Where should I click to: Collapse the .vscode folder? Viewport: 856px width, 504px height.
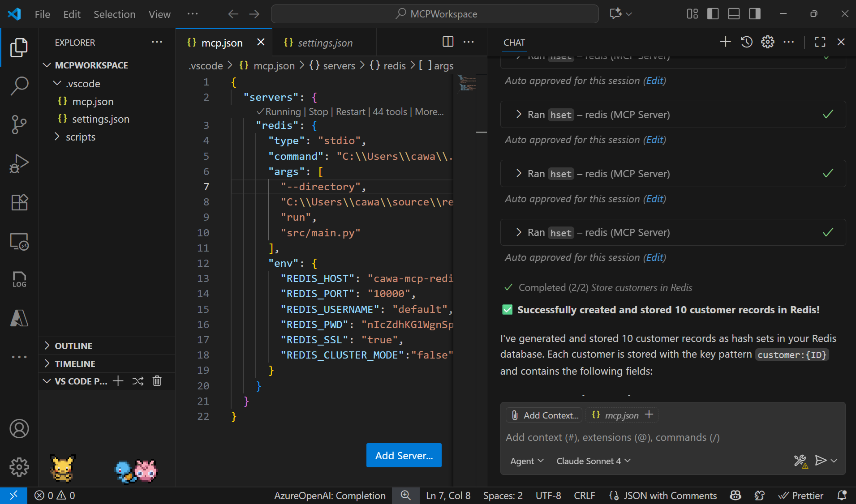point(56,83)
